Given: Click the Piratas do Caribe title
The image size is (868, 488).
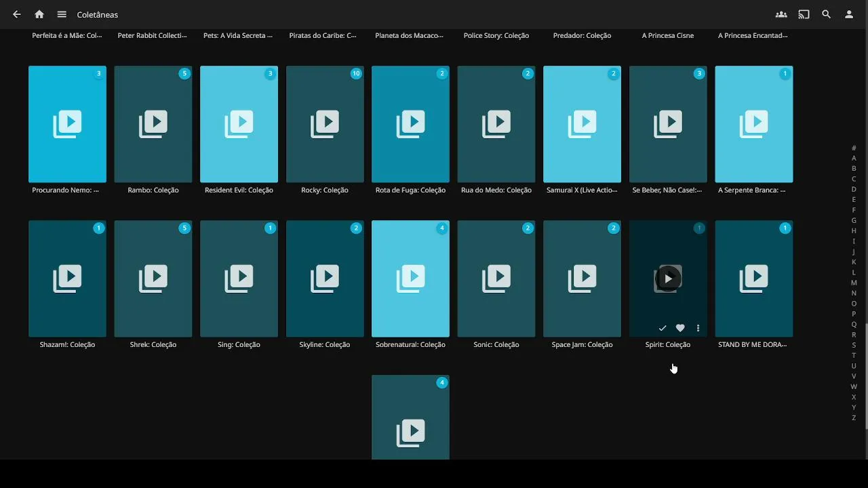Looking at the screenshot, I should [x=323, y=35].
